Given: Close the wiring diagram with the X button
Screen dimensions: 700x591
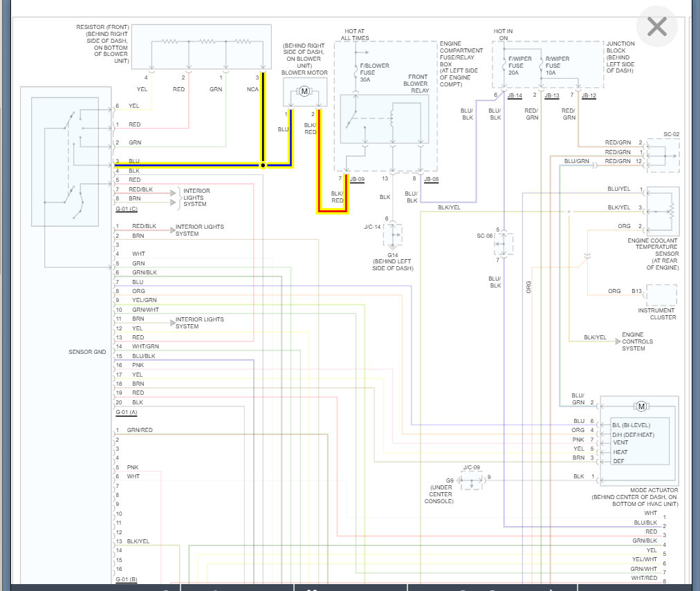Looking at the screenshot, I should click(x=656, y=27).
